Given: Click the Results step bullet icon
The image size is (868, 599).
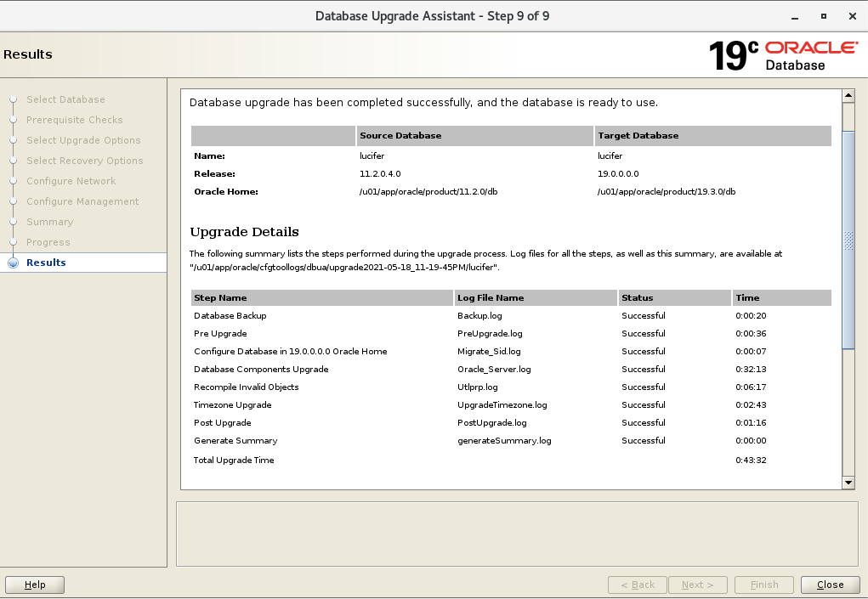Looking at the screenshot, I should [x=14, y=263].
